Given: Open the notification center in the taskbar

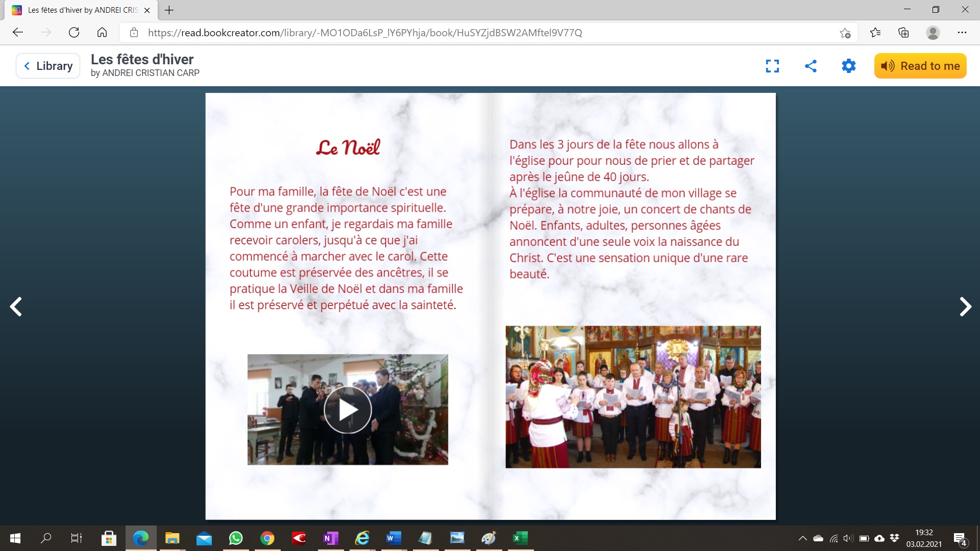Looking at the screenshot, I should (960, 539).
